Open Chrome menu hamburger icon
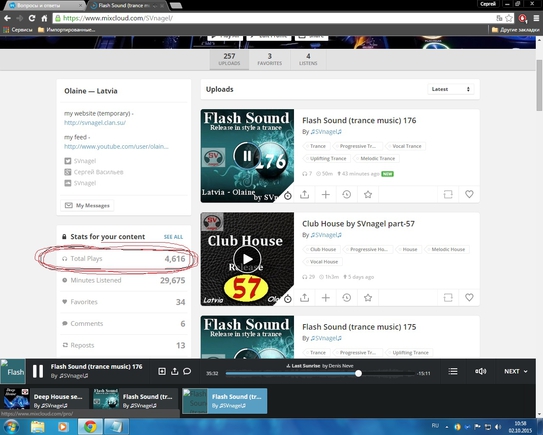This screenshot has width=543, height=435. [536, 18]
